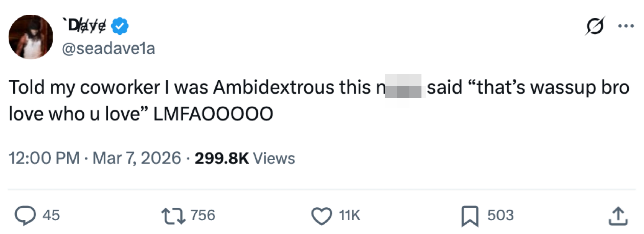
Task: Click the 503 bookmarks count
Action: pyautogui.click(x=501, y=215)
